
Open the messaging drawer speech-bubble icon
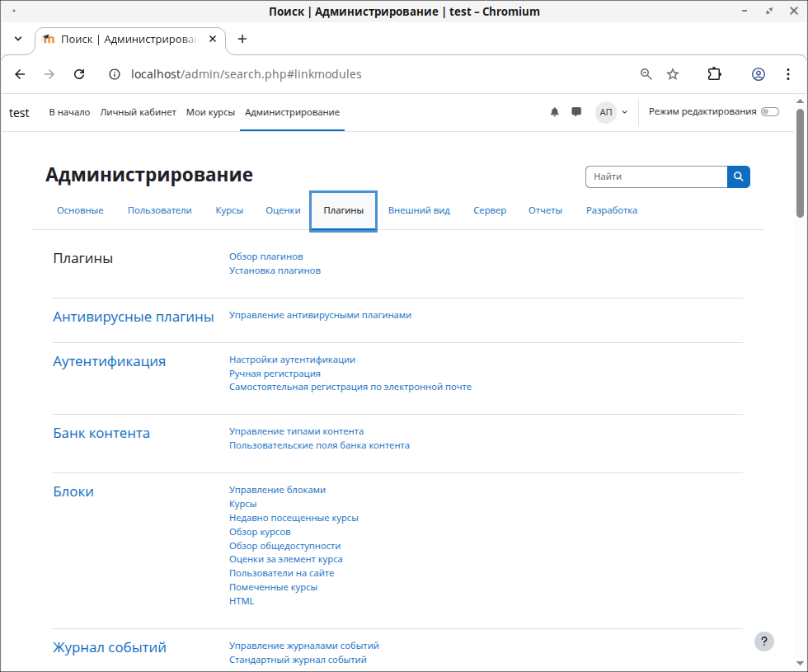[576, 112]
